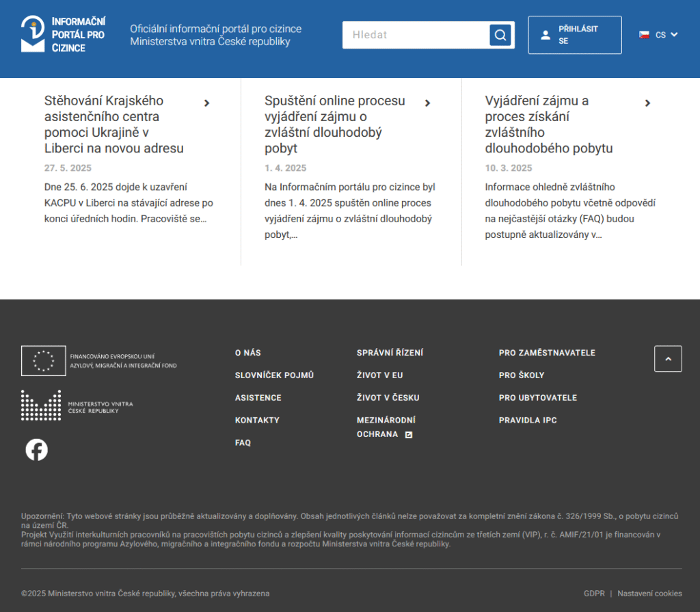Click the copyright 2025 Ministerstvo vnitra text
Viewport: 700px width, 612px height.
[145, 594]
